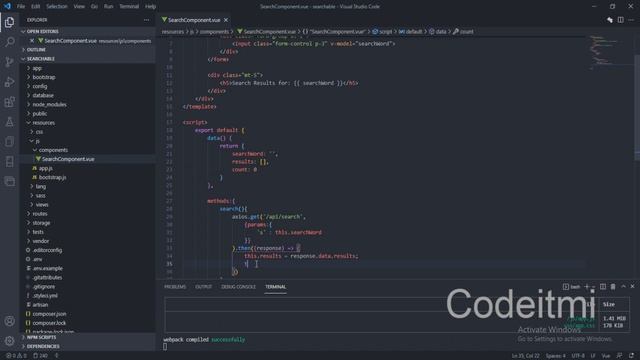Open the Accounts icon in the activity bar
This screenshot has height=360, width=640.
pos(9,321)
